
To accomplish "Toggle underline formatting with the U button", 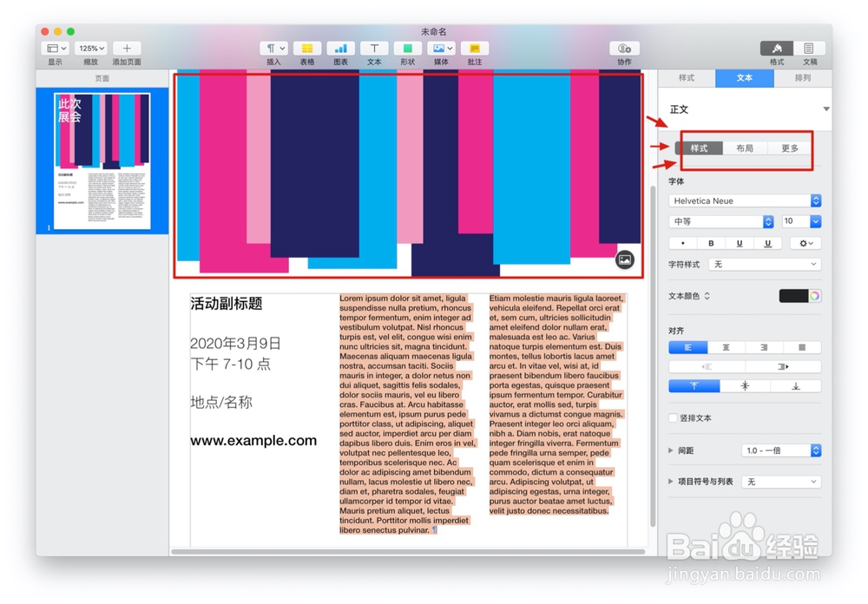I will 740,243.
